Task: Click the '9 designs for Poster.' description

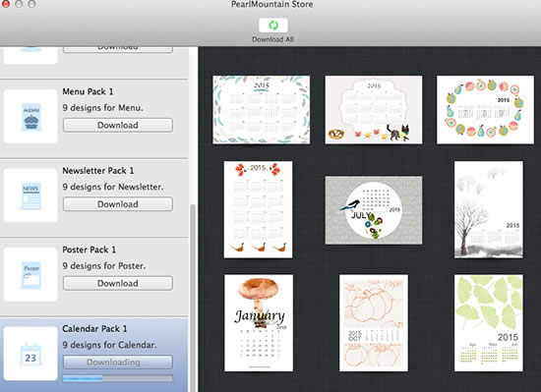Action: click(104, 265)
